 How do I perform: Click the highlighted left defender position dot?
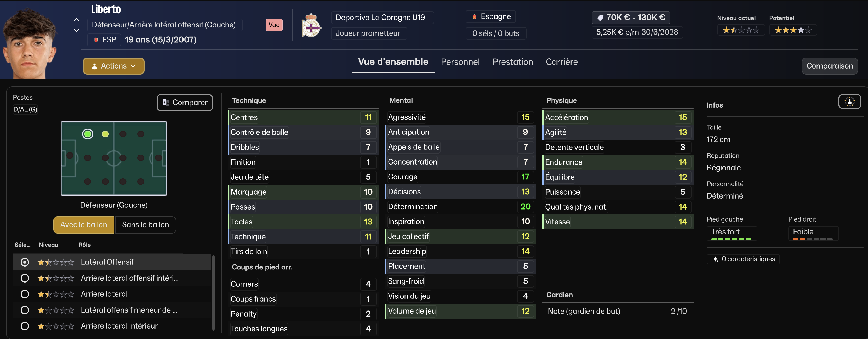88,134
